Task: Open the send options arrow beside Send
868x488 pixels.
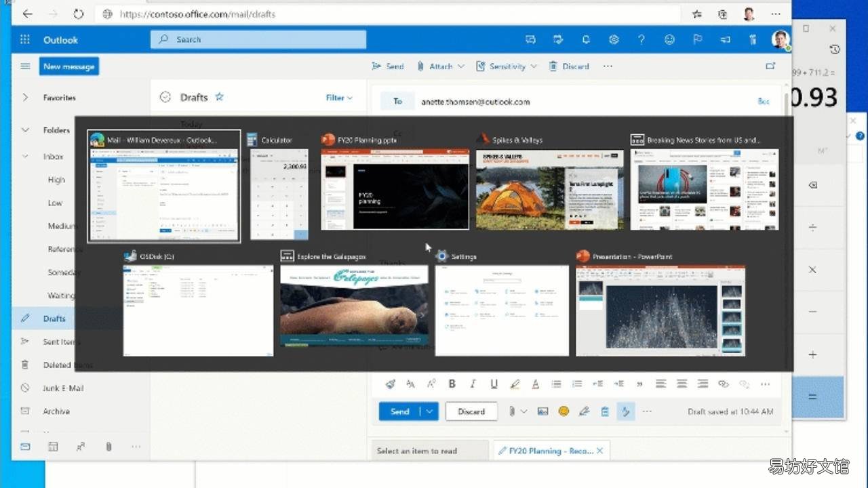Action: pos(430,411)
